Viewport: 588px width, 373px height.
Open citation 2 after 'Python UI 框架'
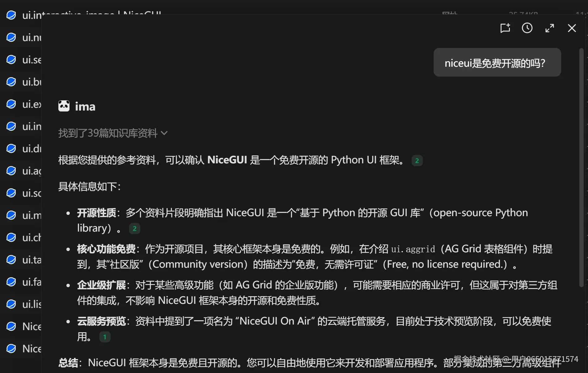click(417, 161)
